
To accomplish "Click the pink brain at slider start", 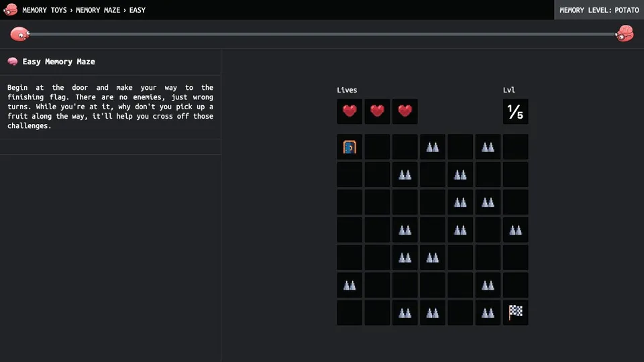I will click(x=19, y=34).
